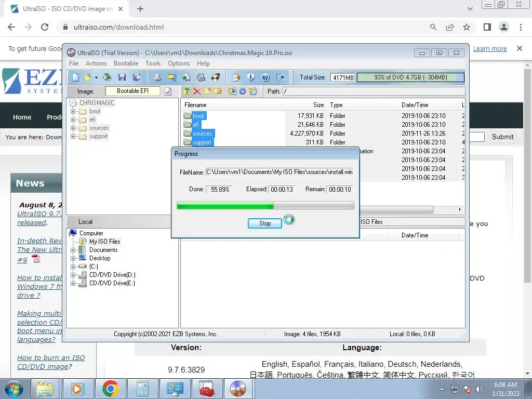Click the Rename icon beside New Folder
532x399 pixels.
218,91
